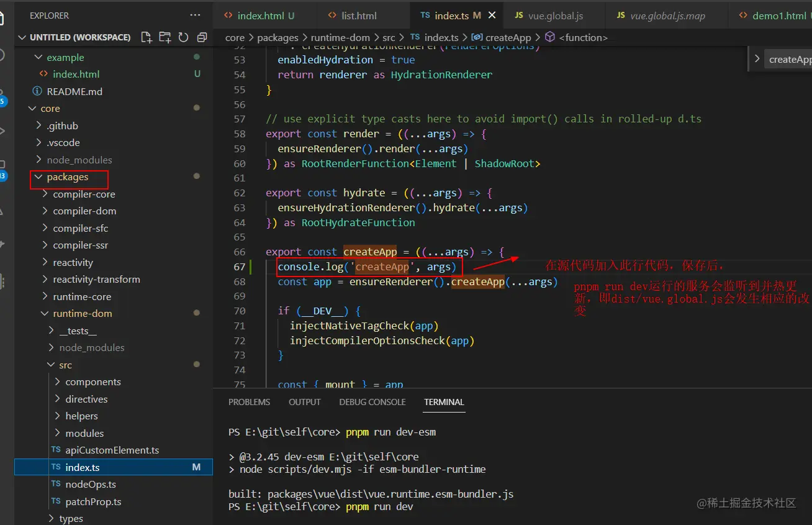Click the '<function>' breadcrumb symbol
Image resolution: width=812 pixels, height=525 pixels.
[x=577, y=38]
